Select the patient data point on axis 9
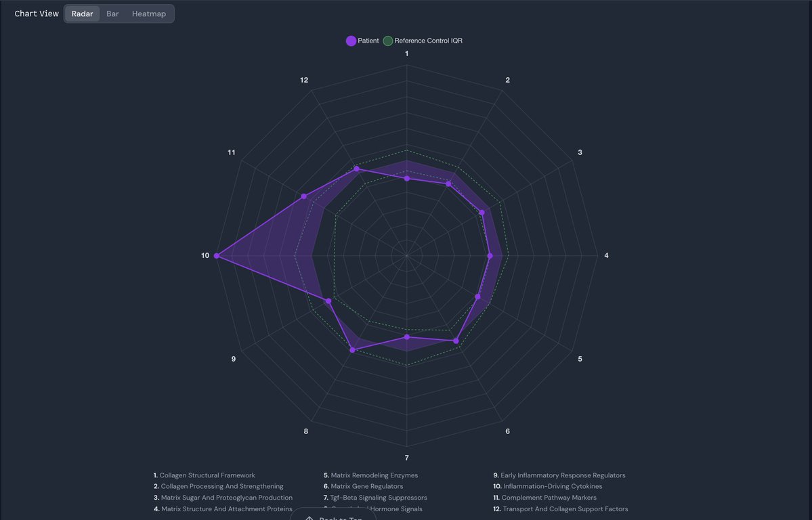The image size is (812, 520). 328,301
